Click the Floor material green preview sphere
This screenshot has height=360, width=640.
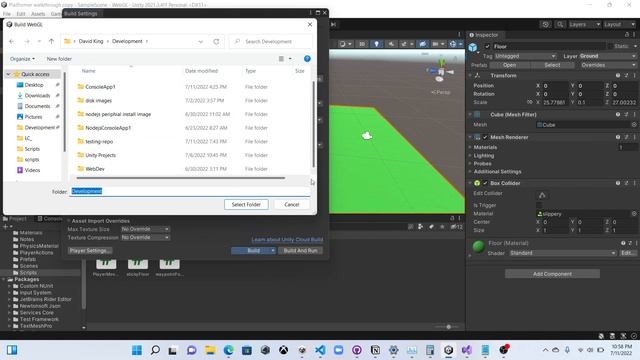click(x=478, y=247)
